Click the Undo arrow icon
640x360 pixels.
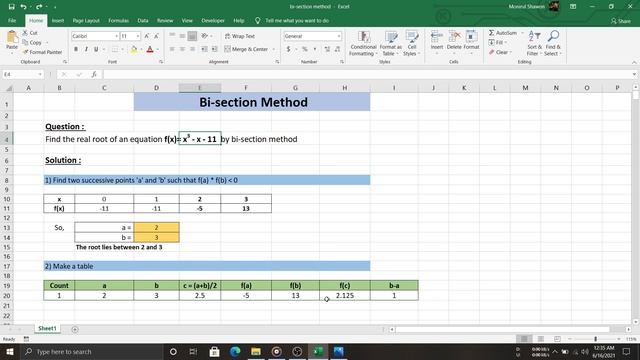[x=23, y=7]
